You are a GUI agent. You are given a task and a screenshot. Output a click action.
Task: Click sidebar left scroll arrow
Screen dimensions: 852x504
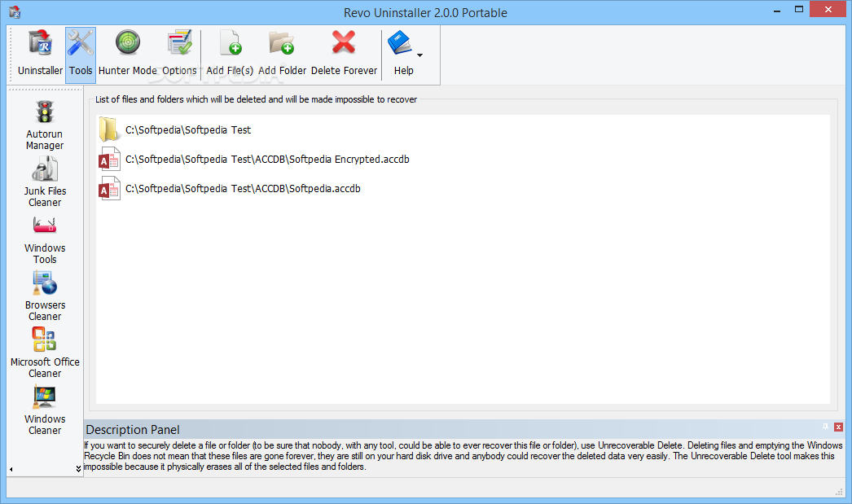tap(11, 469)
